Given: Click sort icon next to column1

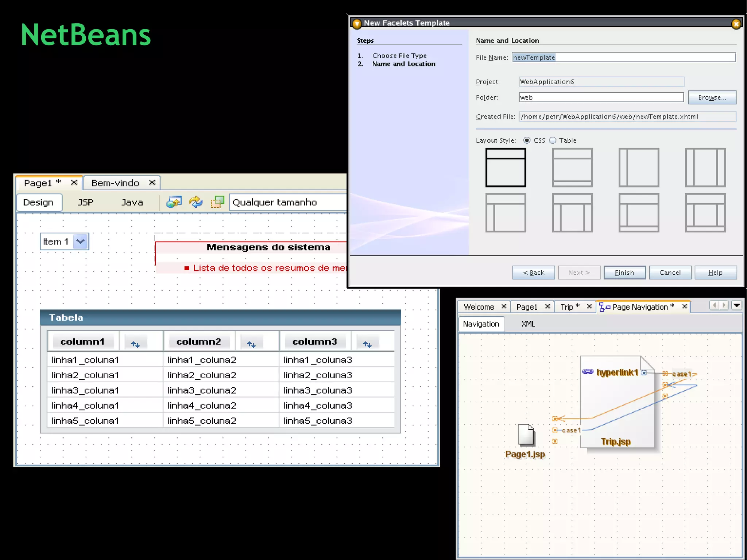Looking at the screenshot, I should point(135,344).
